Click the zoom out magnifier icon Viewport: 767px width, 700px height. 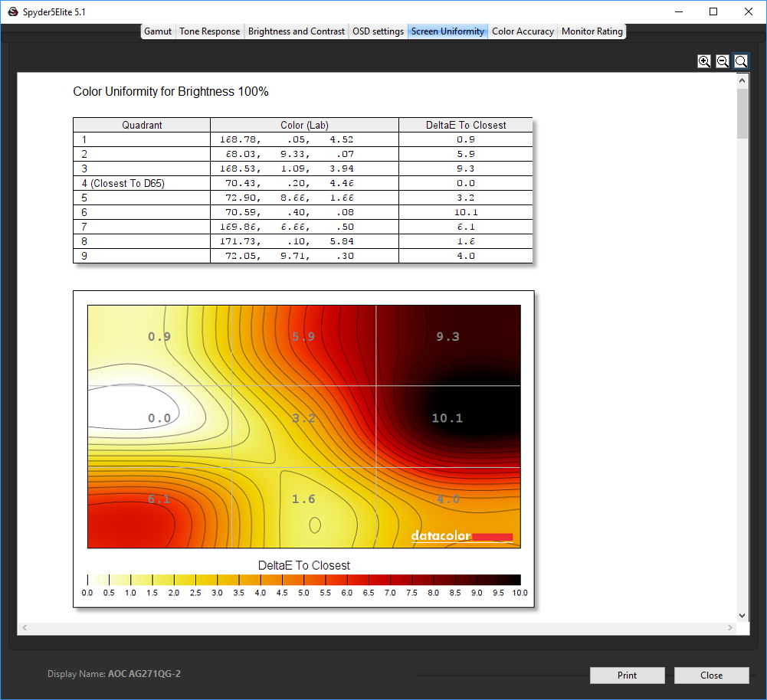[x=723, y=61]
